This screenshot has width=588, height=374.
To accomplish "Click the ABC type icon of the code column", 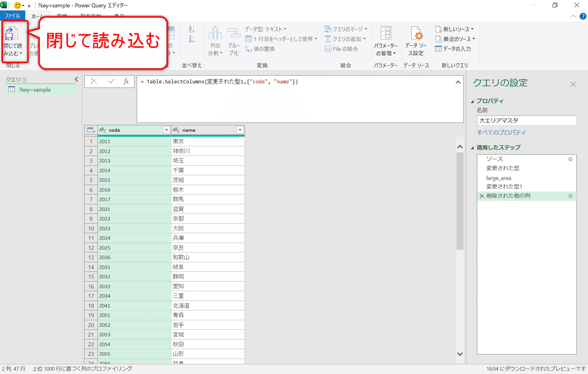I will [103, 130].
